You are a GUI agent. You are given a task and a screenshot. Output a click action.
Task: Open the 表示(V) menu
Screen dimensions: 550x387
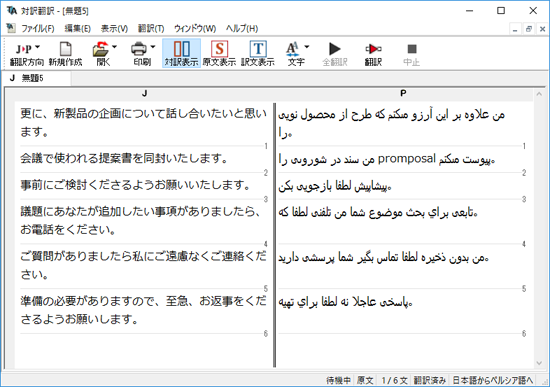point(114,28)
